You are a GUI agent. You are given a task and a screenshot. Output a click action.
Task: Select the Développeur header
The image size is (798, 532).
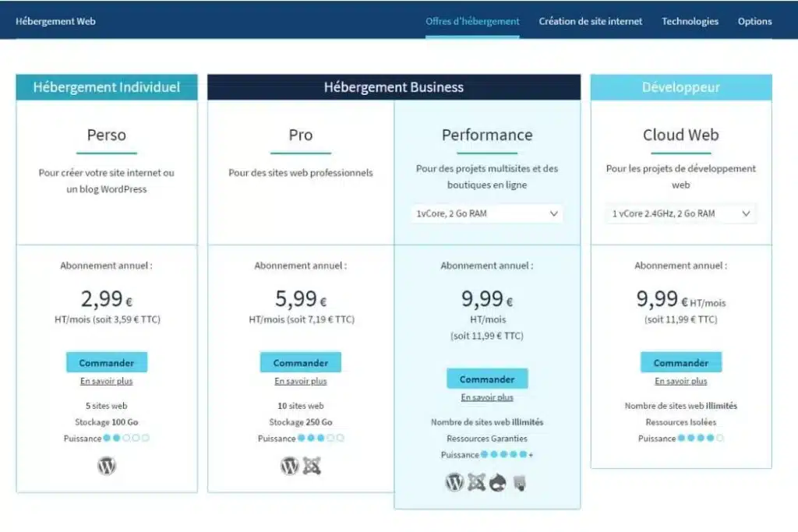tap(681, 87)
